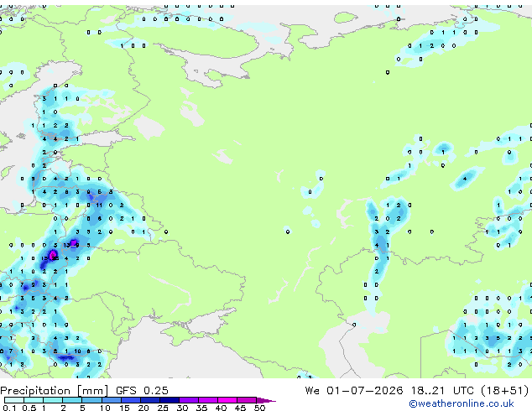Click the '0.1' legend scale label
This screenshot has width=532, height=411.
(9, 408)
